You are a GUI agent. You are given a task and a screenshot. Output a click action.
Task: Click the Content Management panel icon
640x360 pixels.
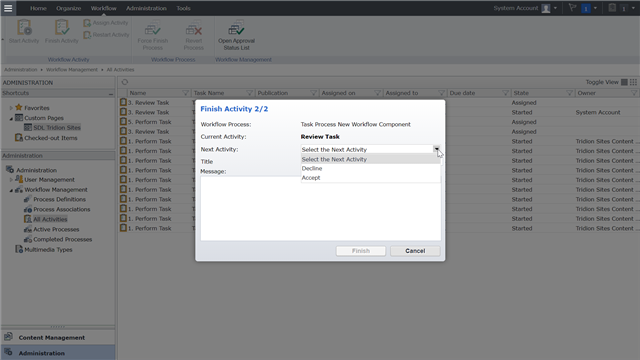point(8,337)
